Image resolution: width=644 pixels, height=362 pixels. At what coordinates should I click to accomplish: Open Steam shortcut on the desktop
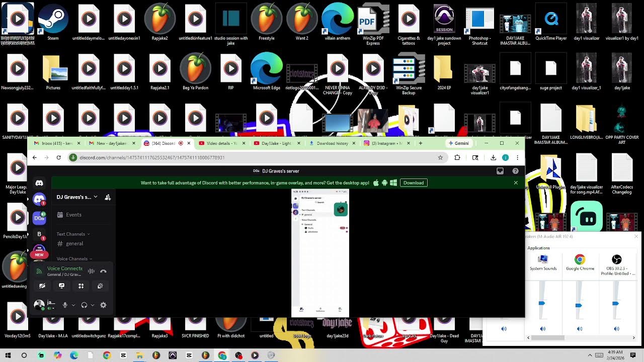(x=53, y=21)
